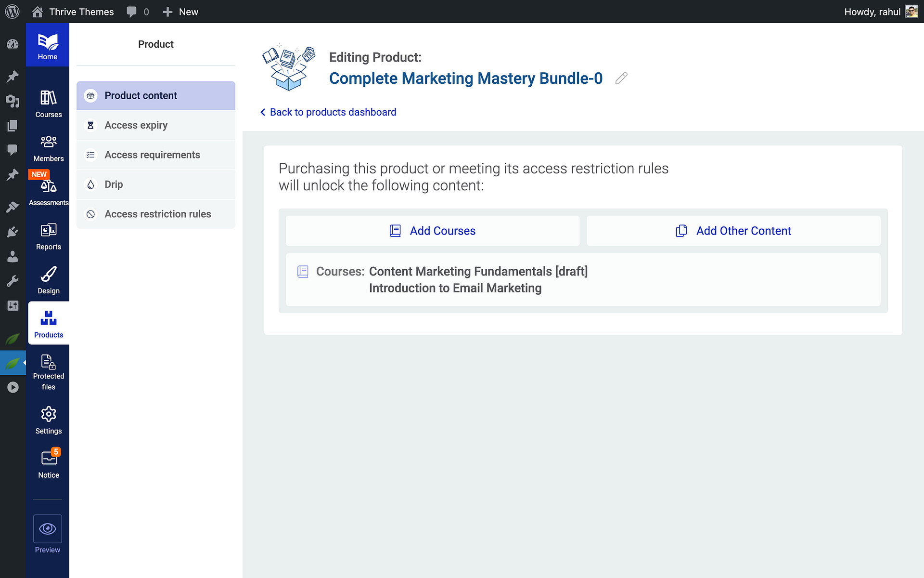Open the Members section
The width and height of the screenshot is (924, 578).
click(x=48, y=147)
